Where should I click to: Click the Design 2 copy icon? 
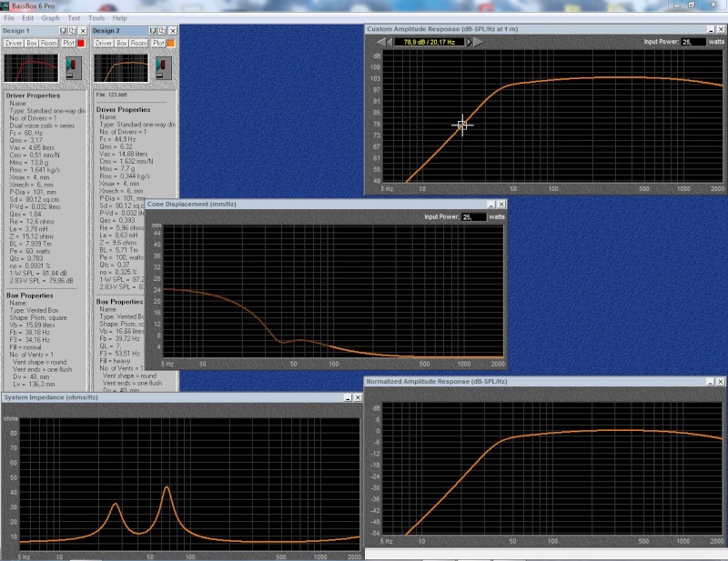point(162,31)
